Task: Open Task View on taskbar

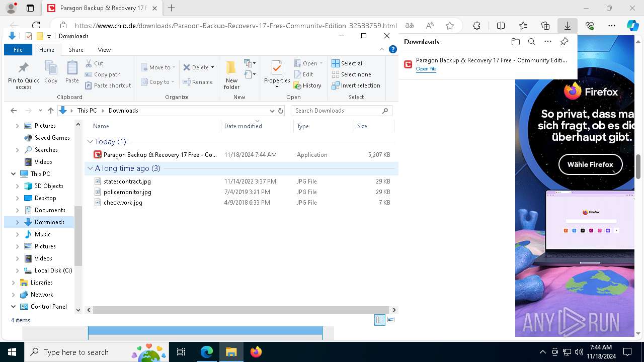Action: [x=181, y=352]
